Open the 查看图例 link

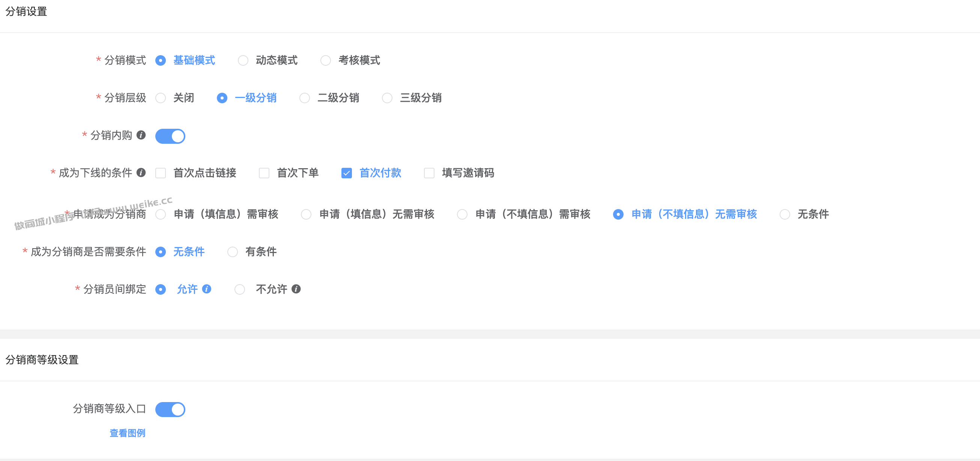point(128,433)
